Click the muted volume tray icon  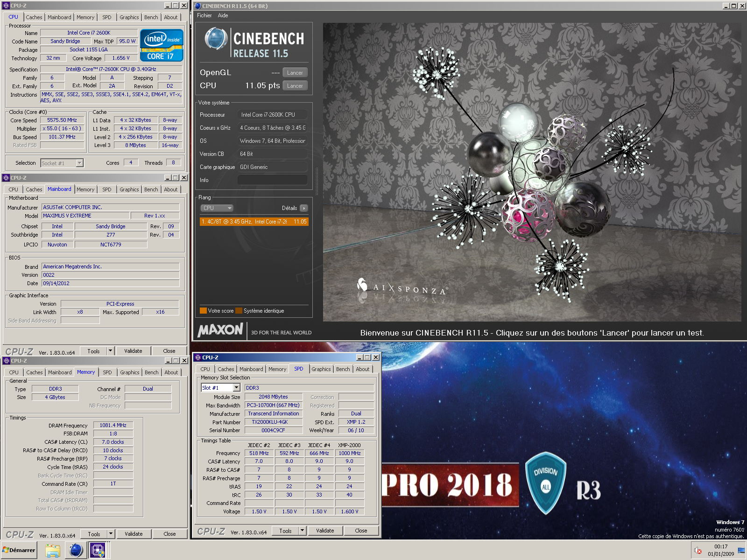[698, 551]
